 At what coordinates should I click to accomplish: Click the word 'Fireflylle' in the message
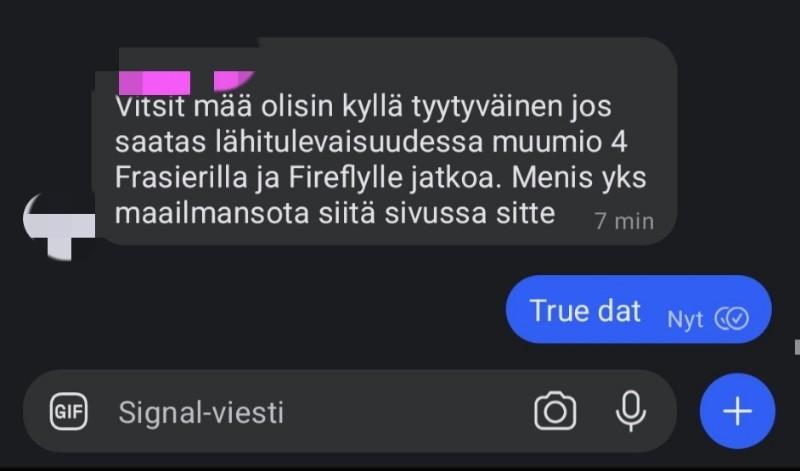click(345, 179)
